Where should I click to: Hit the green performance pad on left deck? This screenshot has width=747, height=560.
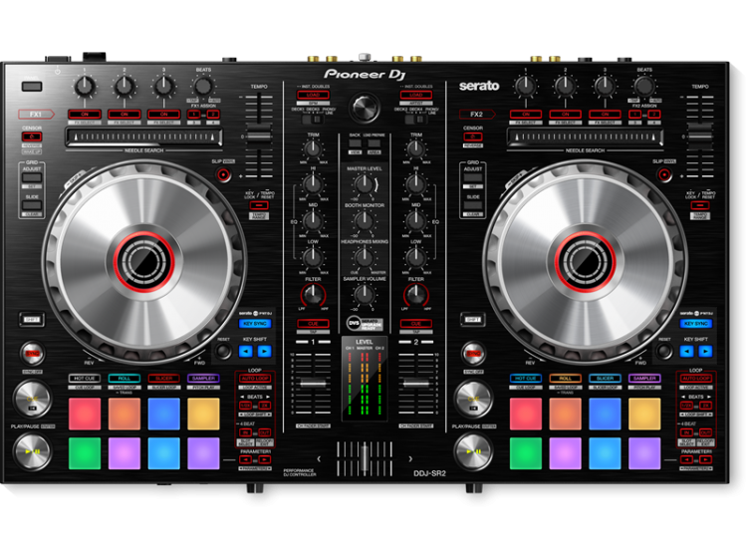pos(85,453)
